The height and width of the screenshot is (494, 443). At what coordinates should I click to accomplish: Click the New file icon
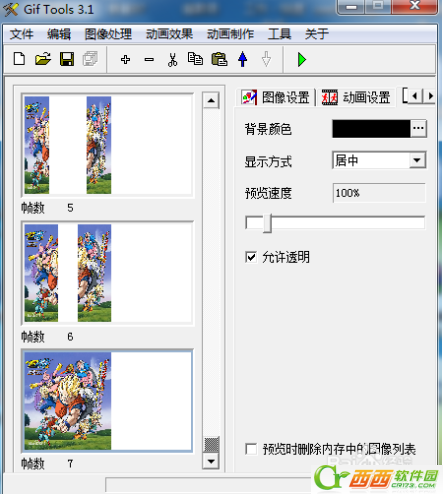tap(19, 59)
